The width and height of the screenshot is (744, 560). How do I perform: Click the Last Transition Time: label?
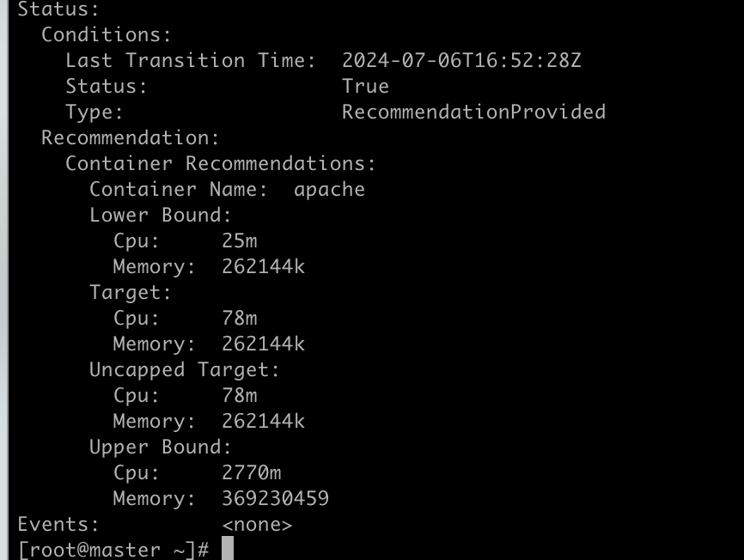pyautogui.click(x=190, y=60)
